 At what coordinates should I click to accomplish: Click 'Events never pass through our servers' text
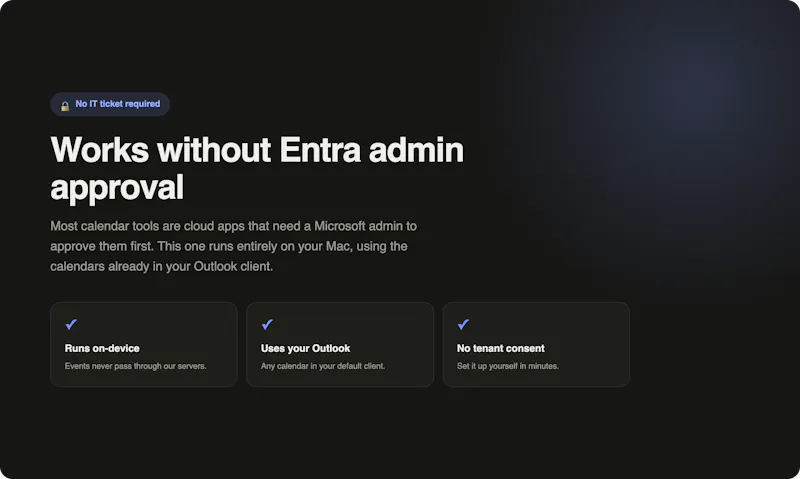tap(135, 366)
